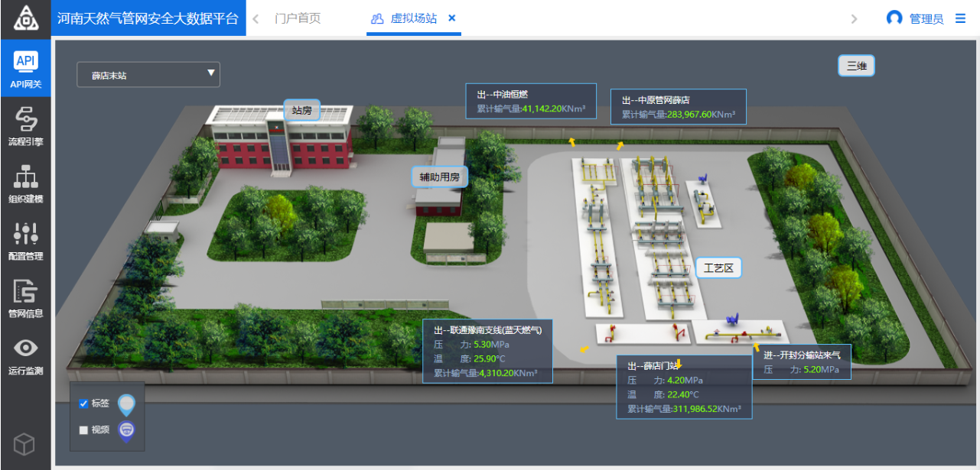Select the 组织建模 sidebar icon
Screen dimensions: 980x470
pos(25,177)
